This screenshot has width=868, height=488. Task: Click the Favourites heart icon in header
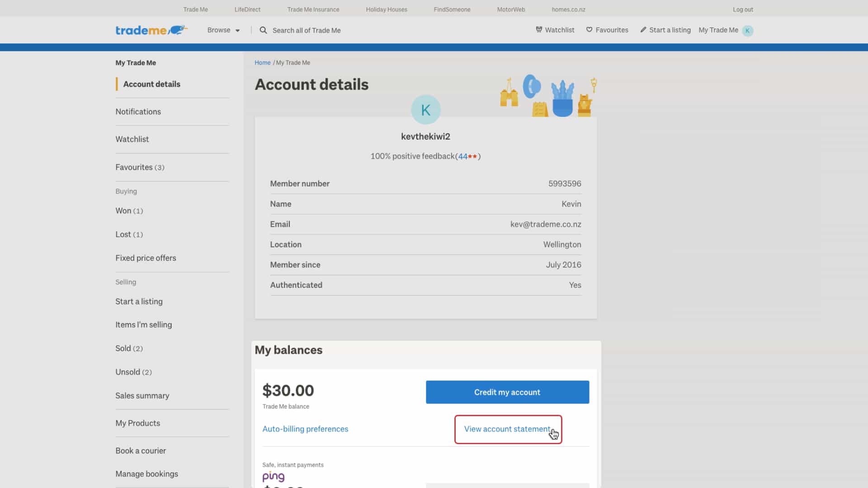point(589,30)
